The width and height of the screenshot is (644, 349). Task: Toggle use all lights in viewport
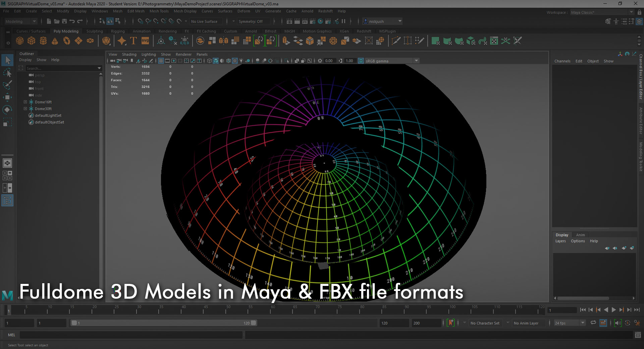tap(241, 61)
